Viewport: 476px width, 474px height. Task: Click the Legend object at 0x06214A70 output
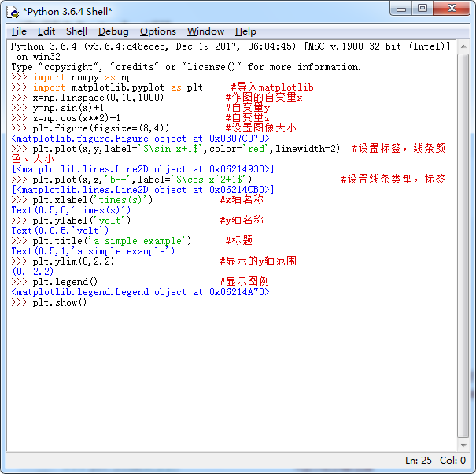tap(140, 292)
